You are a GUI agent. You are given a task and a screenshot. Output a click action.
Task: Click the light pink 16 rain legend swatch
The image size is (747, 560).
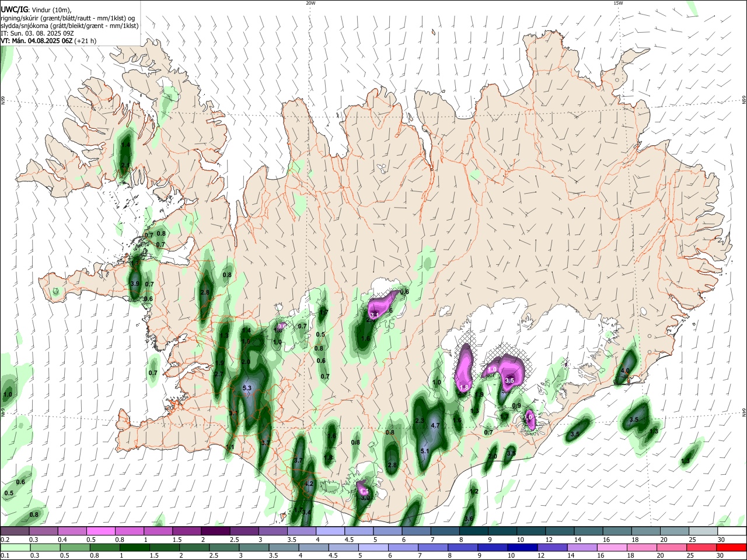tap(612, 548)
